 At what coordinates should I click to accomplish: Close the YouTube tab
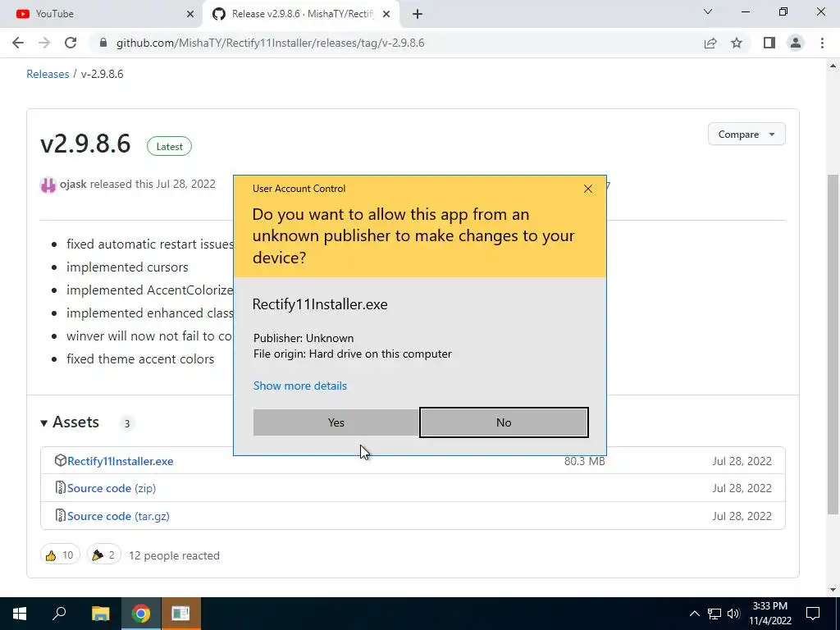click(x=190, y=14)
